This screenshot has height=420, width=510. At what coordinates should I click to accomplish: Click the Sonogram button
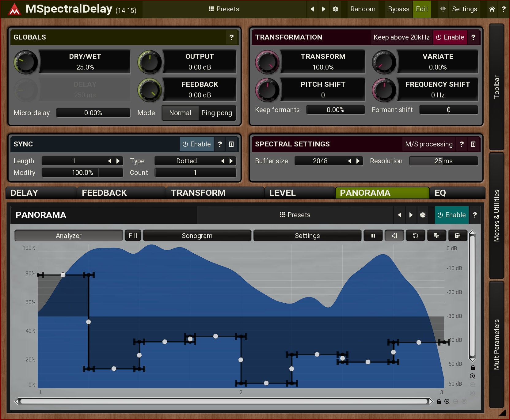(197, 236)
